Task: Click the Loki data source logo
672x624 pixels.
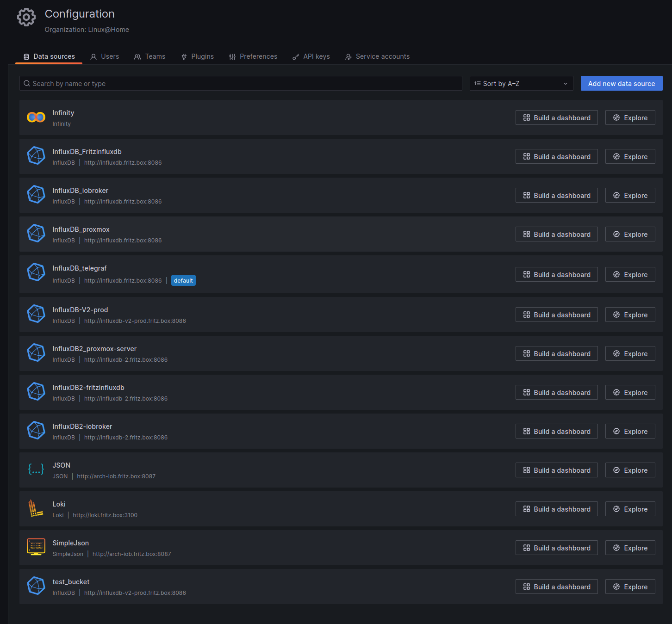Action: [x=36, y=508]
